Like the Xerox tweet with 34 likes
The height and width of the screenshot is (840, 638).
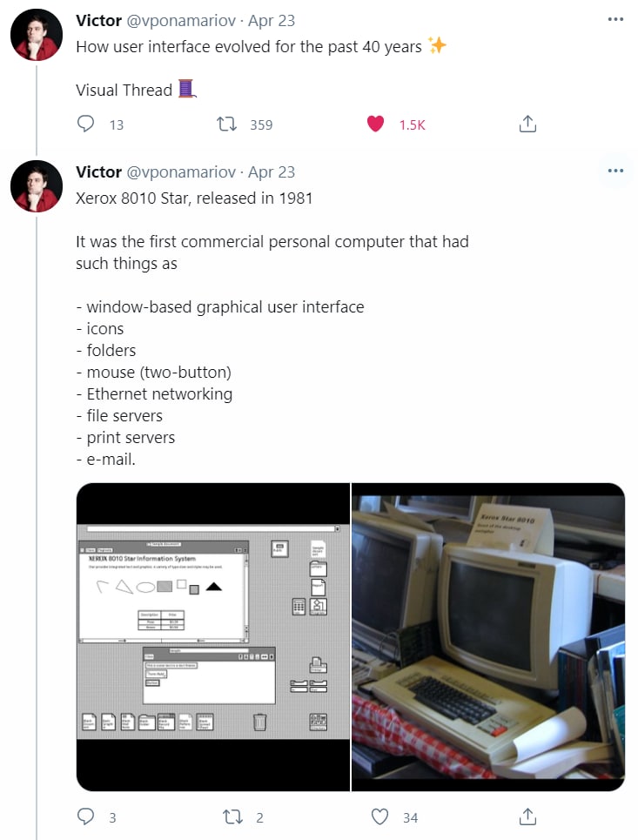379,816
